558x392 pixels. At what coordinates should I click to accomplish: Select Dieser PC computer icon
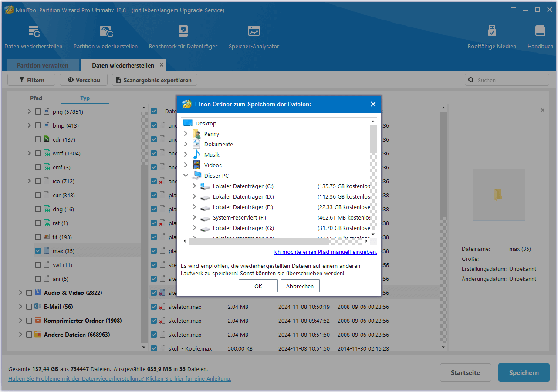pyautogui.click(x=196, y=176)
